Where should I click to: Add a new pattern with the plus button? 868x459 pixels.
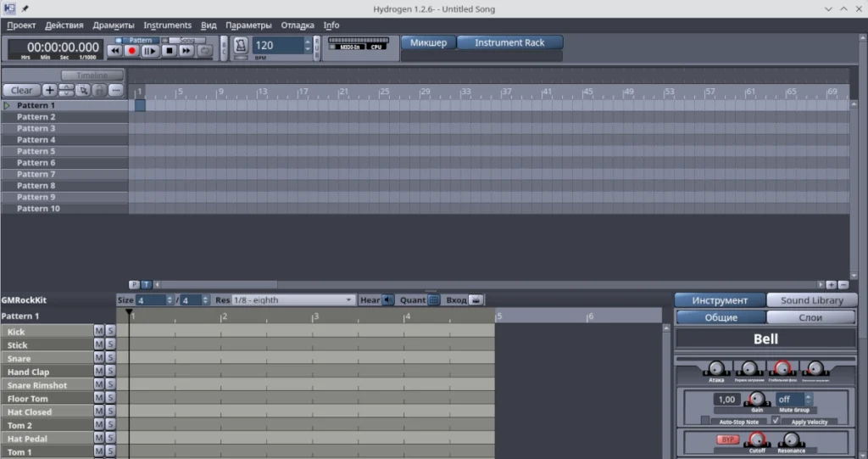tap(49, 90)
